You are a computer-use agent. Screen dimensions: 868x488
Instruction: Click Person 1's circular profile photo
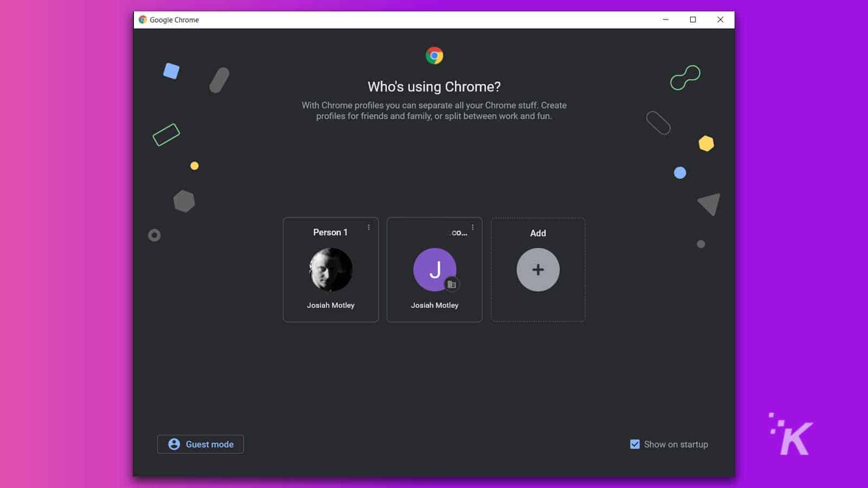click(330, 269)
